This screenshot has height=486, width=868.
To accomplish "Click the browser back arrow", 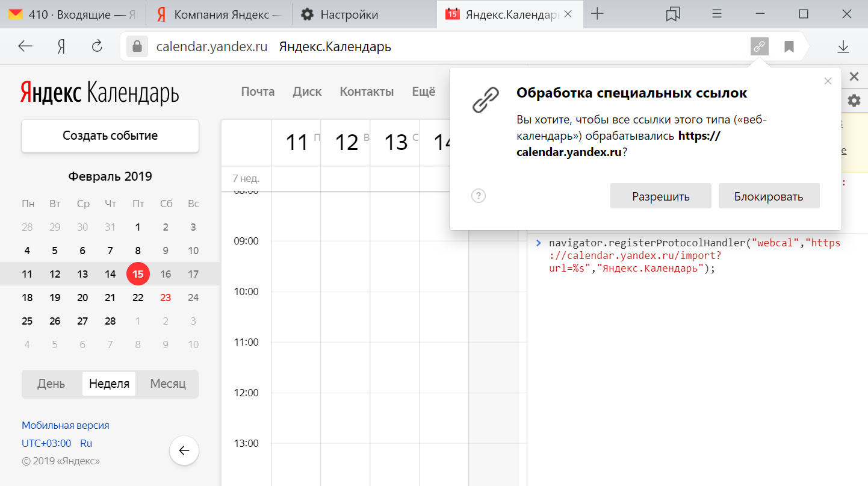I will pyautogui.click(x=25, y=46).
